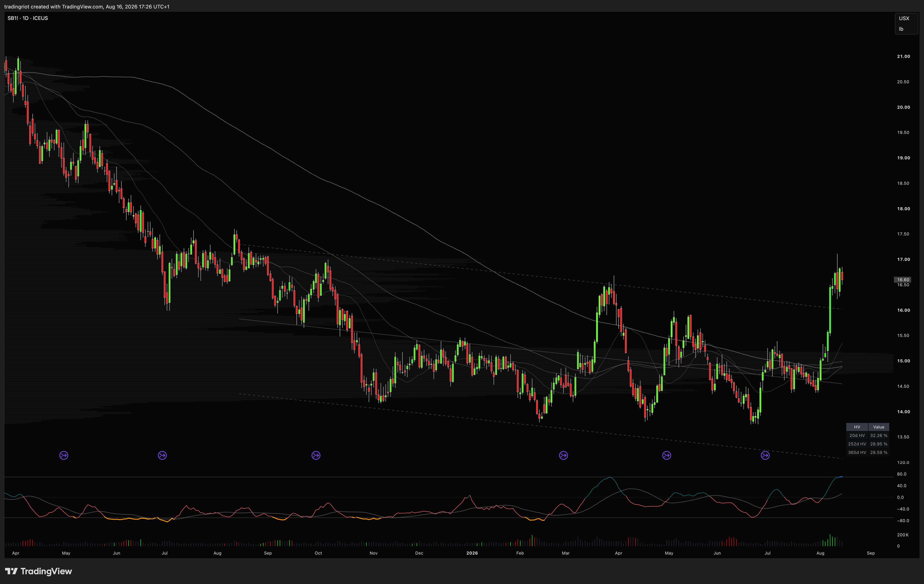Select the 20.00 price axis label

pos(903,107)
